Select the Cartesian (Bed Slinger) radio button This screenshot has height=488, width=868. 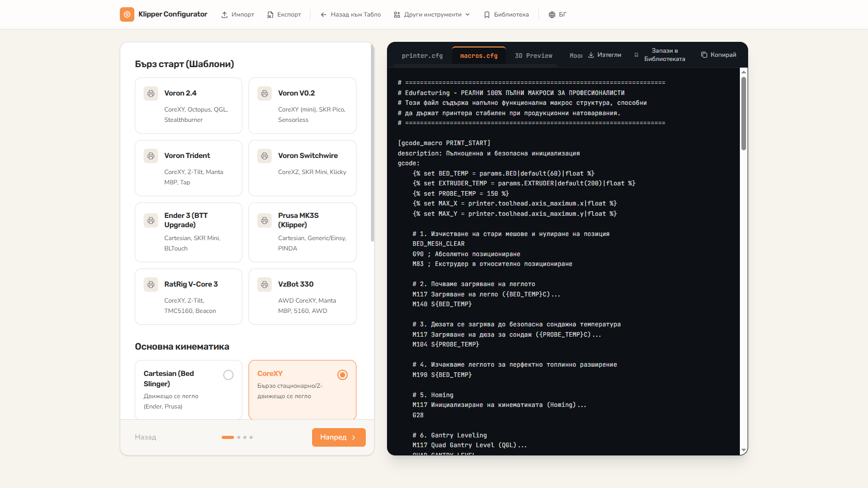228,375
